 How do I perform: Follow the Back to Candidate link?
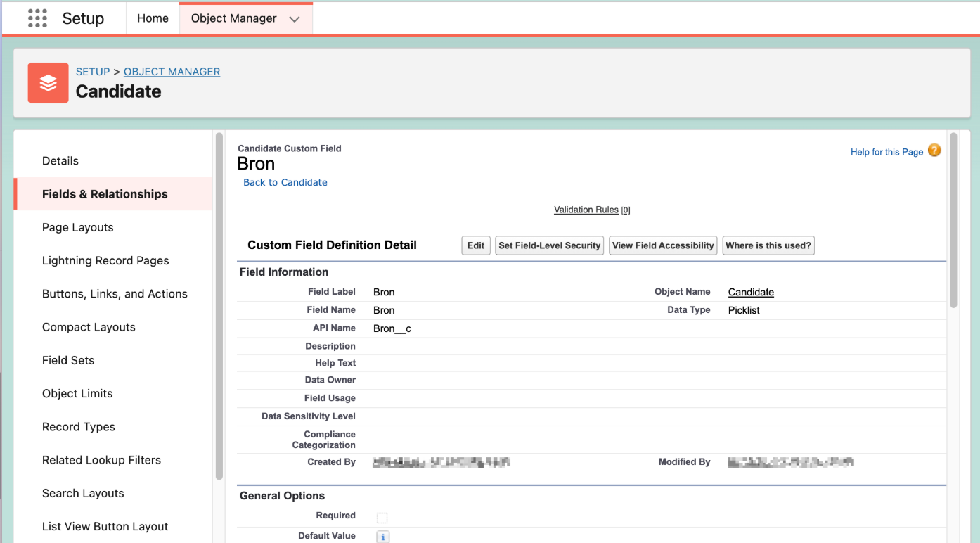tap(285, 182)
